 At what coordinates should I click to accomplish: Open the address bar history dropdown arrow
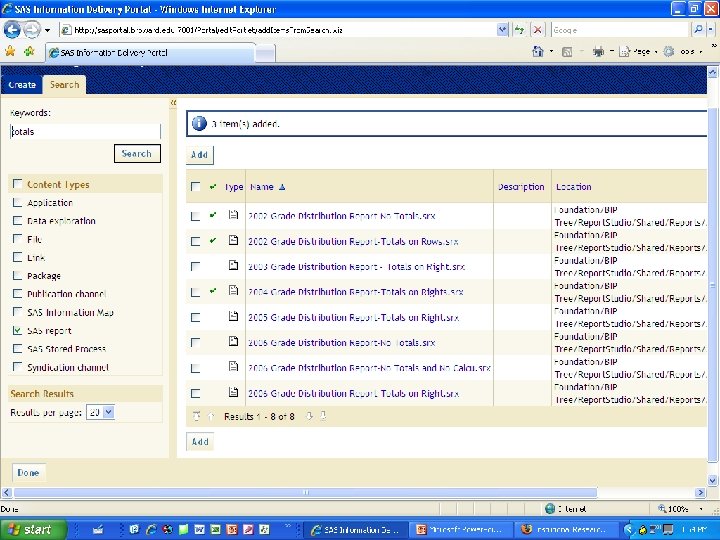(502, 30)
